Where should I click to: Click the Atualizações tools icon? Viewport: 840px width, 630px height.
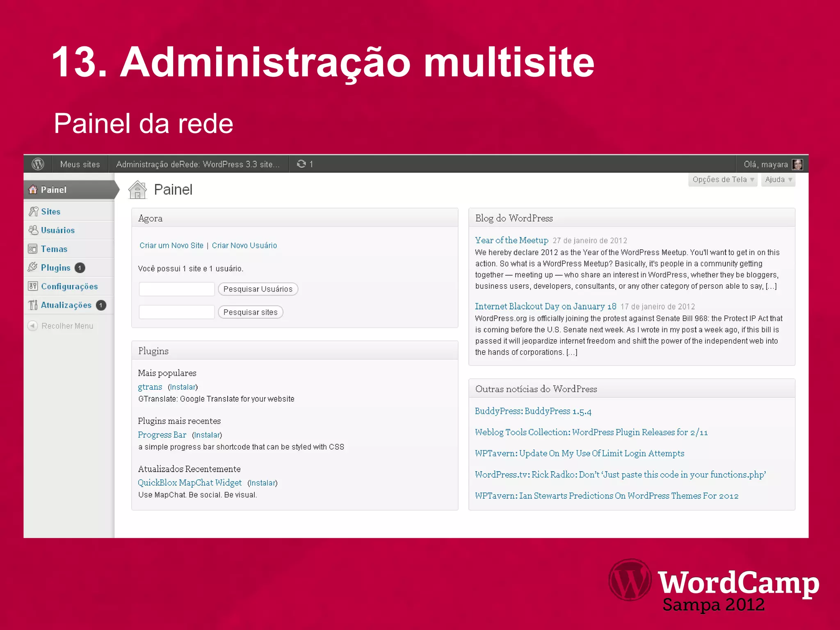(33, 305)
